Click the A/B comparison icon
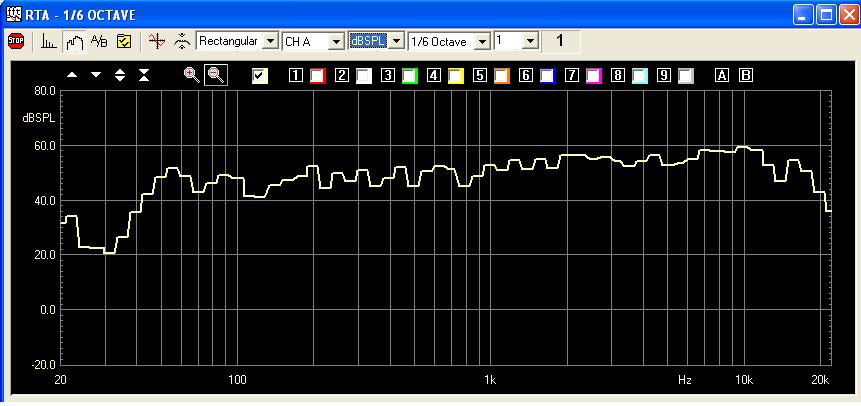Image resolution: width=861 pixels, height=406 pixels. [99, 41]
